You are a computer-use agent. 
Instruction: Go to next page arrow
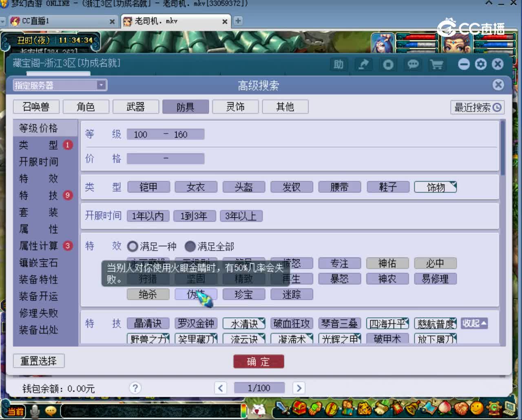[299, 388]
